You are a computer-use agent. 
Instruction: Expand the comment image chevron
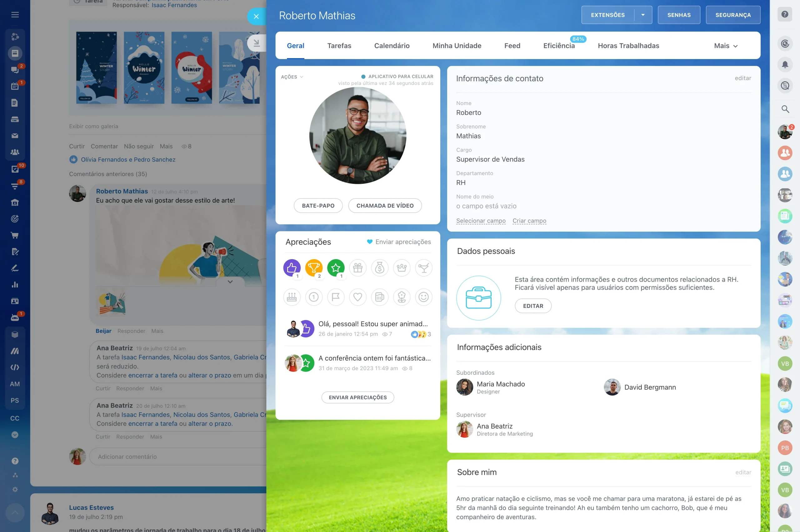(x=230, y=282)
